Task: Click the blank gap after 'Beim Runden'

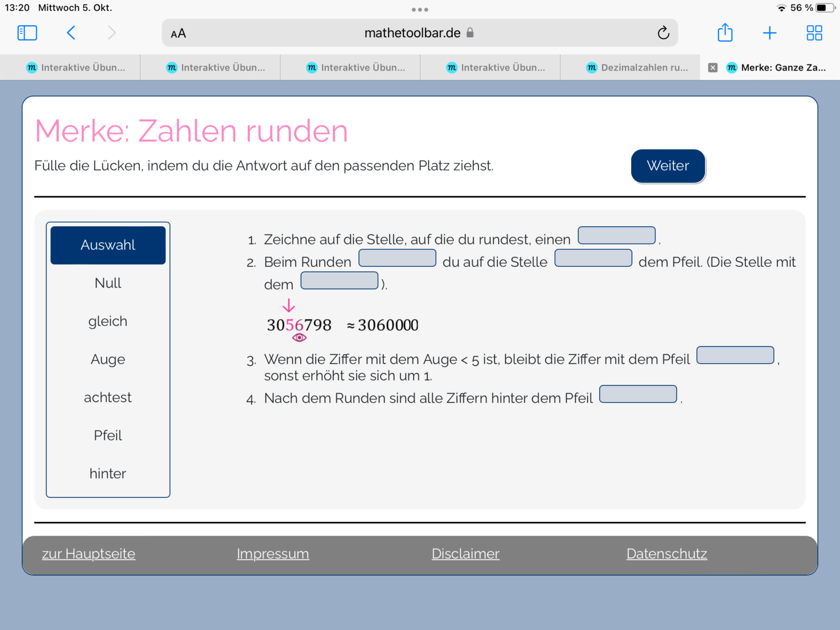Action: [x=397, y=258]
